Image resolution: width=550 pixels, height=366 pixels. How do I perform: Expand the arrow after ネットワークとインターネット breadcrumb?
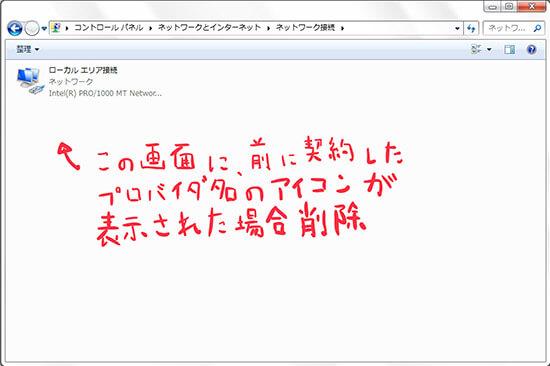[x=268, y=28]
